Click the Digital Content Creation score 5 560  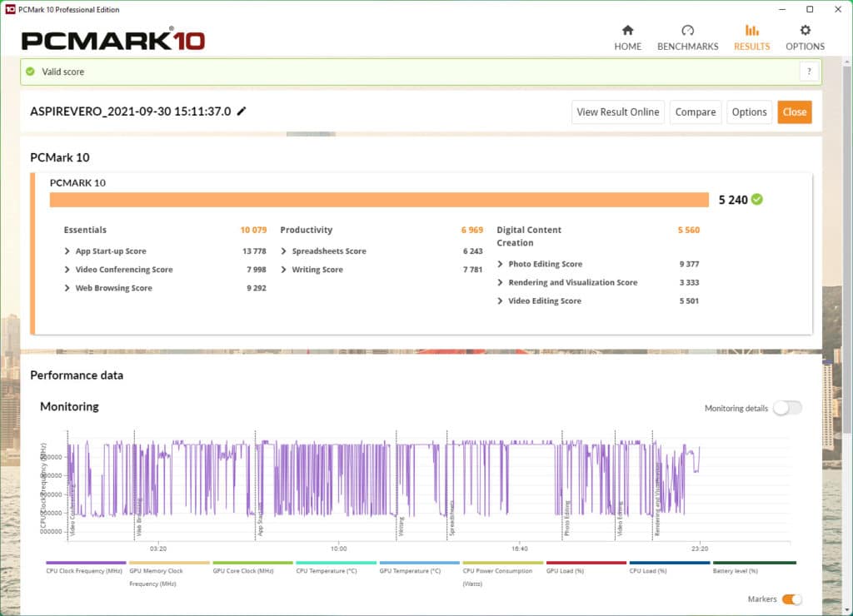click(x=689, y=230)
